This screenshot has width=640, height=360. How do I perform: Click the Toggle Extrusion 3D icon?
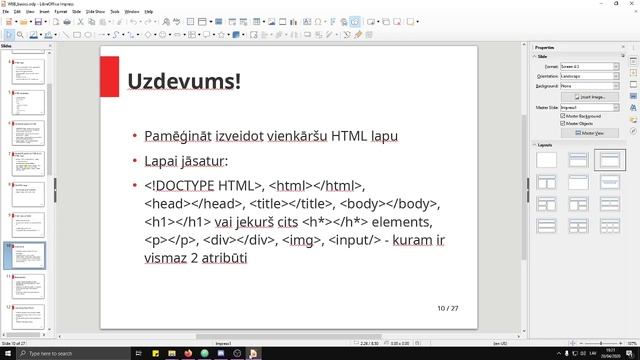[x=369, y=35]
